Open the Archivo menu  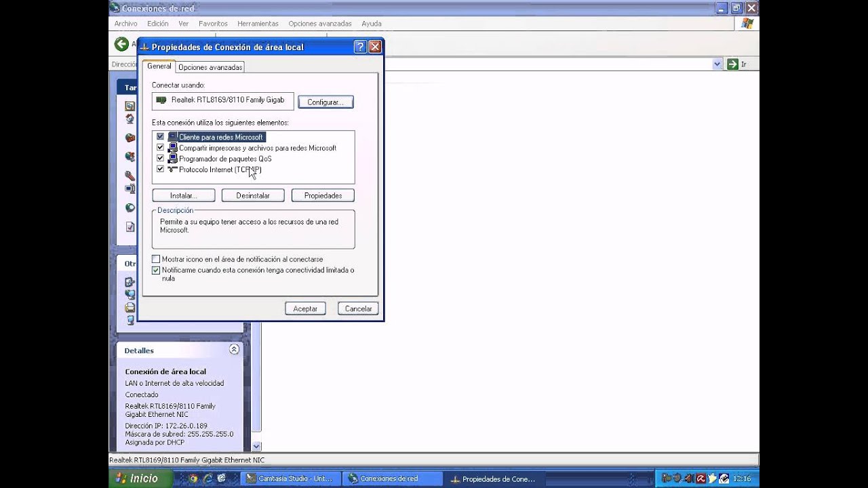click(x=125, y=23)
